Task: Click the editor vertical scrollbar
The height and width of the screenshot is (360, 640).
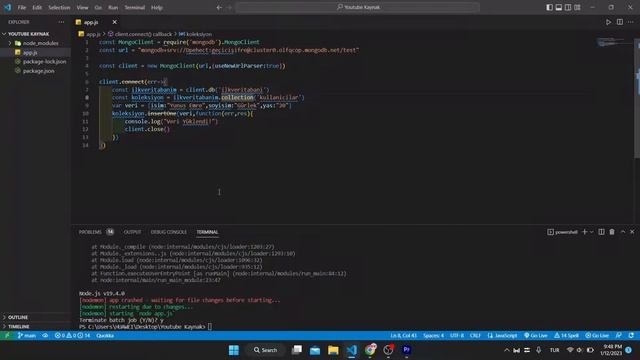Action: tap(637, 98)
